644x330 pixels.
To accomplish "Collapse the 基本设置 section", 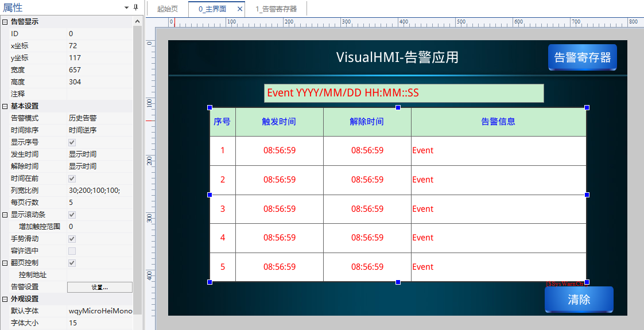I will [x=5, y=106].
